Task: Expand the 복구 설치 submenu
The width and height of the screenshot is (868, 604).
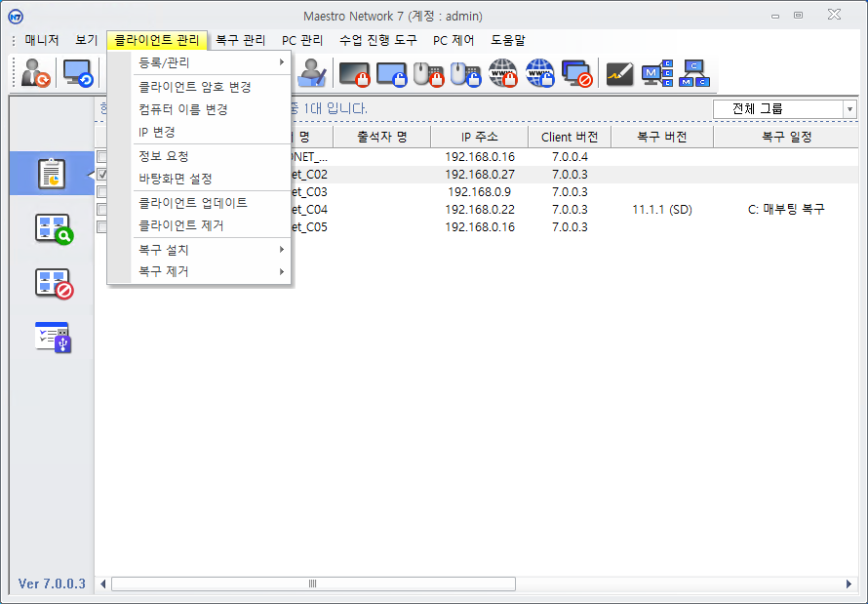Action: (213, 250)
